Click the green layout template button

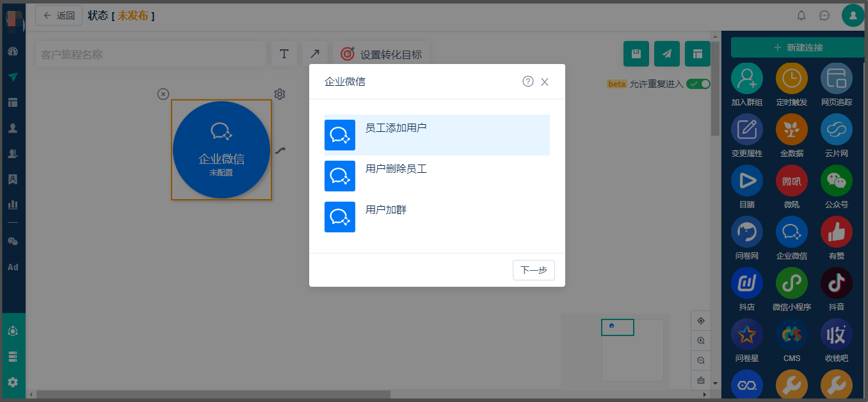pyautogui.click(x=698, y=54)
